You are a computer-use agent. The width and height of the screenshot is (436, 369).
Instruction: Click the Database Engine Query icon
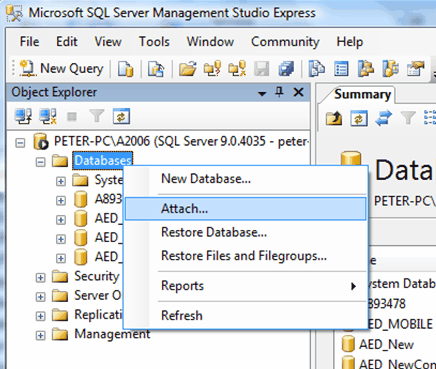126,69
